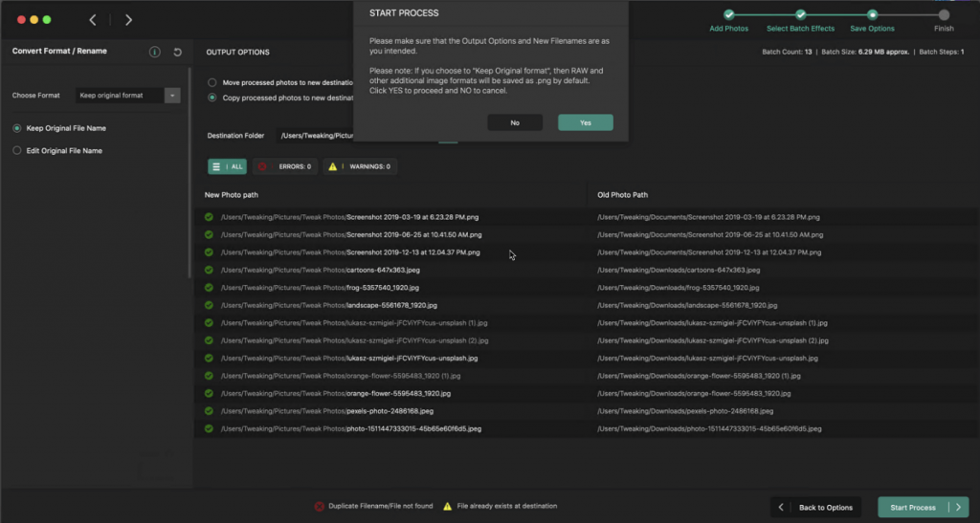Click green check for lukasz-szmigiel unsplash (1).jpg row
The image size is (980, 523).
pos(209,322)
